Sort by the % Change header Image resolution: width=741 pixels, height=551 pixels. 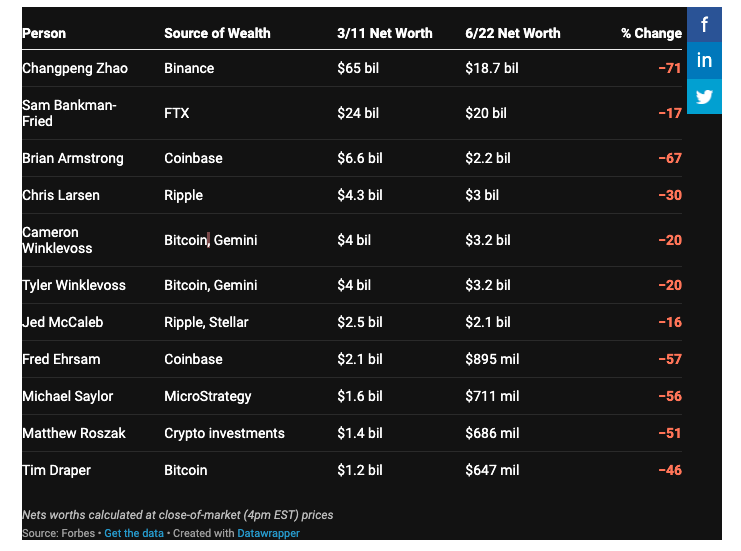point(651,33)
